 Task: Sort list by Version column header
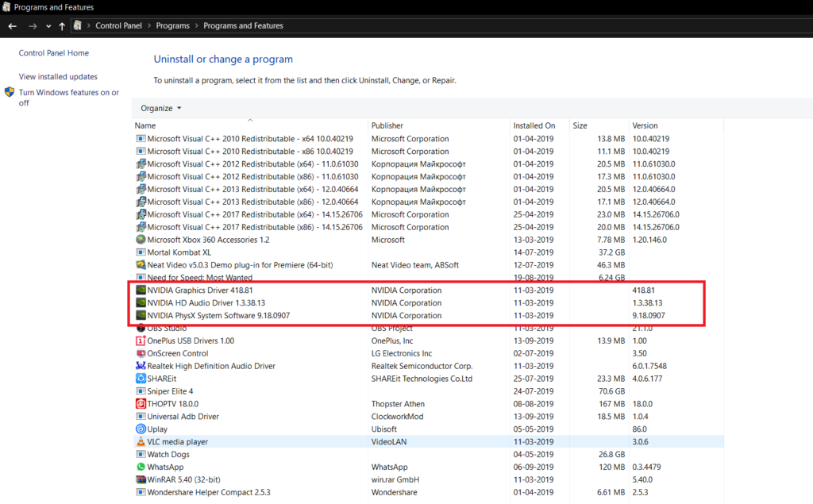[645, 125]
